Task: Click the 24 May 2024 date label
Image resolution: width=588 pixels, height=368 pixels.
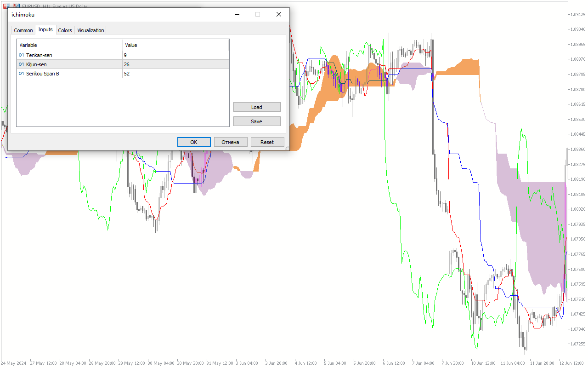Action: click(x=14, y=363)
